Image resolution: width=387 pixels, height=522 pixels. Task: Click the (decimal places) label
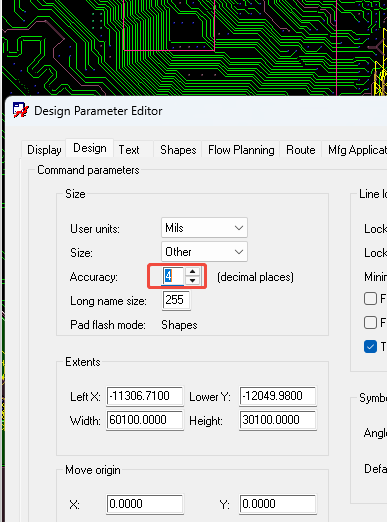click(x=255, y=277)
